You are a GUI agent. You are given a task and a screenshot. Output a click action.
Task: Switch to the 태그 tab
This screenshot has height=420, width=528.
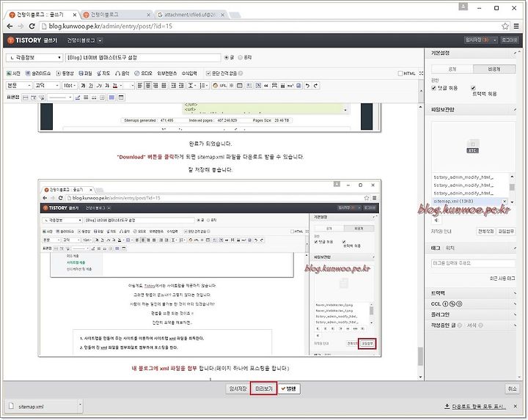pyautogui.click(x=436, y=248)
